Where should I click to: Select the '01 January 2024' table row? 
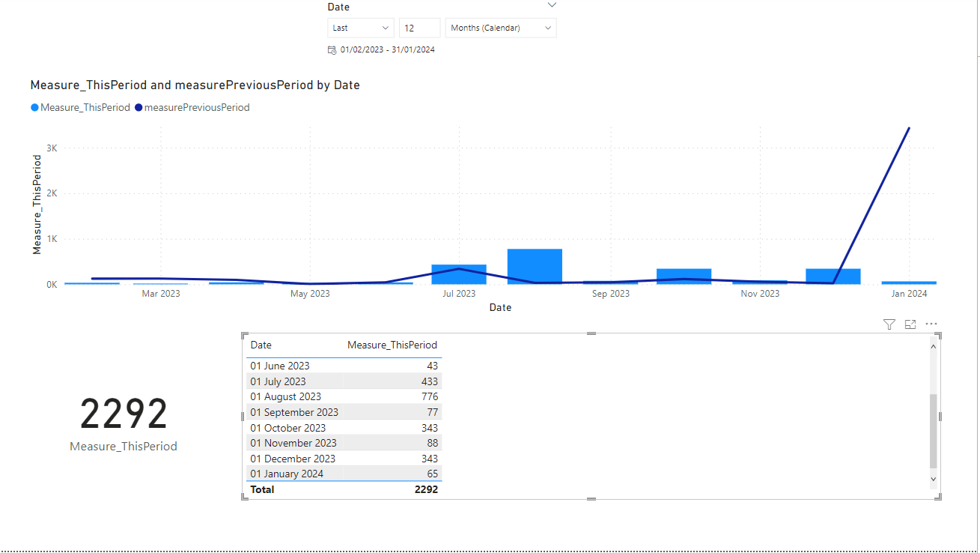coord(344,474)
